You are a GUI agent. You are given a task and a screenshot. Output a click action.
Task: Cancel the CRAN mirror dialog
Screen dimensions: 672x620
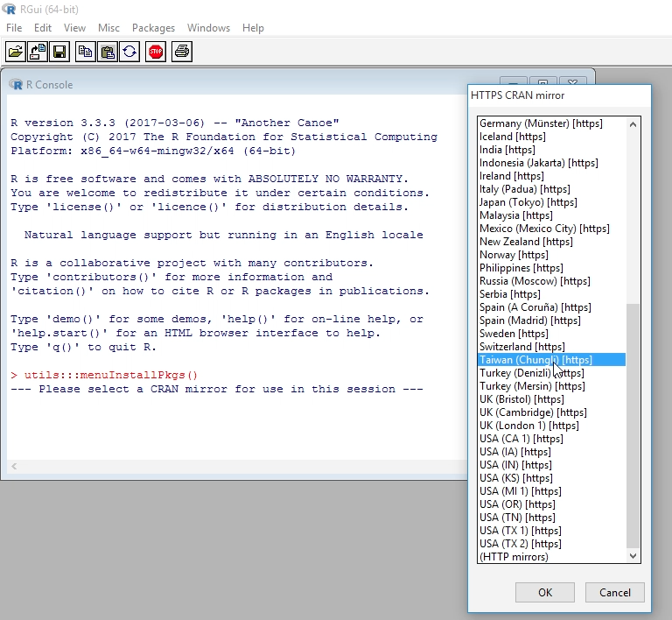click(614, 593)
